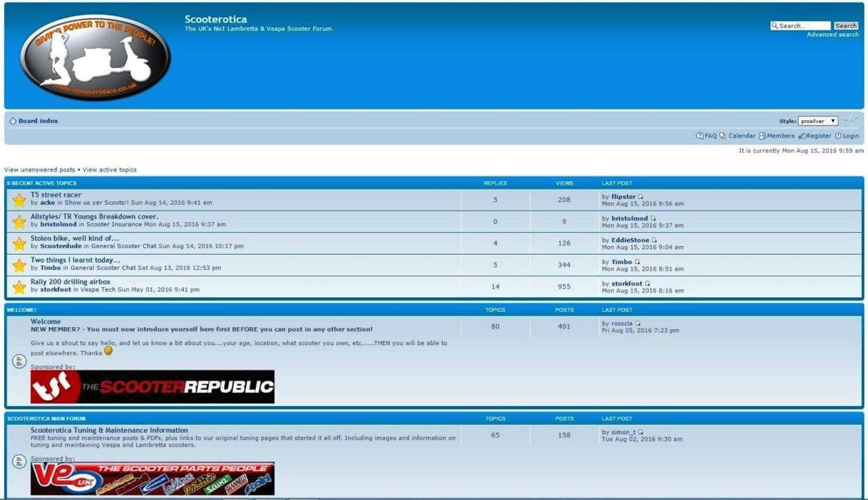Open the Login menu link
Image resolution: width=868 pixels, height=500 pixels.
851,136
